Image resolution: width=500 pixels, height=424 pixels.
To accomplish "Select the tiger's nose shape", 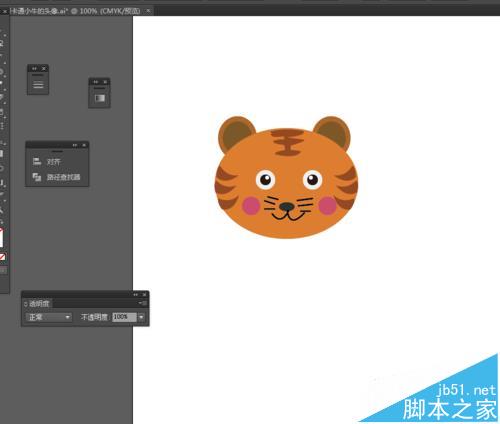I will pyautogui.click(x=287, y=206).
